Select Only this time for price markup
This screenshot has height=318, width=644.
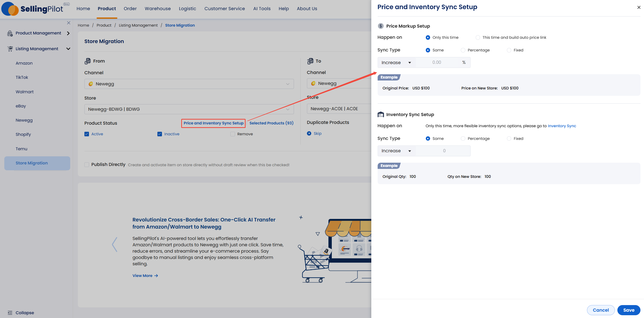click(x=428, y=38)
